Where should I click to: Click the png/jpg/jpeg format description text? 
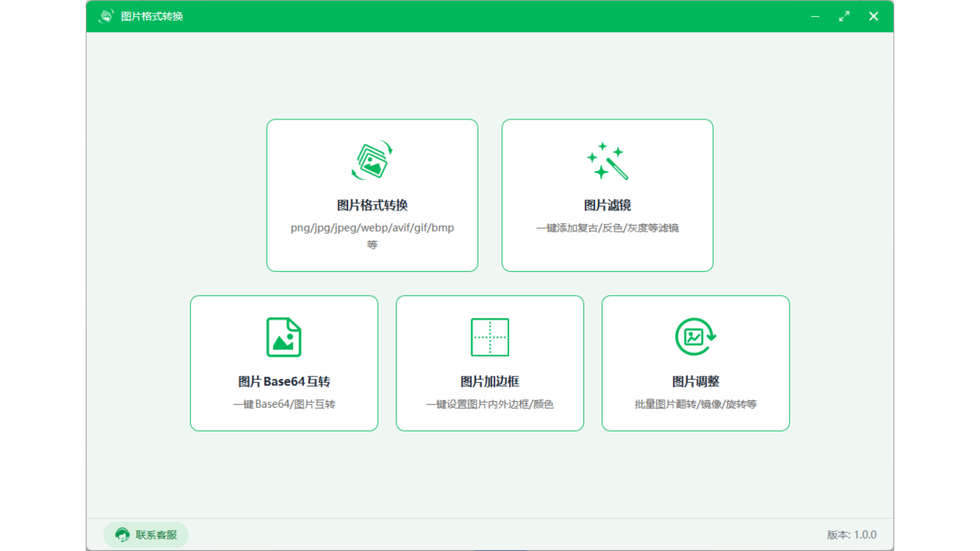click(x=372, y=227)
